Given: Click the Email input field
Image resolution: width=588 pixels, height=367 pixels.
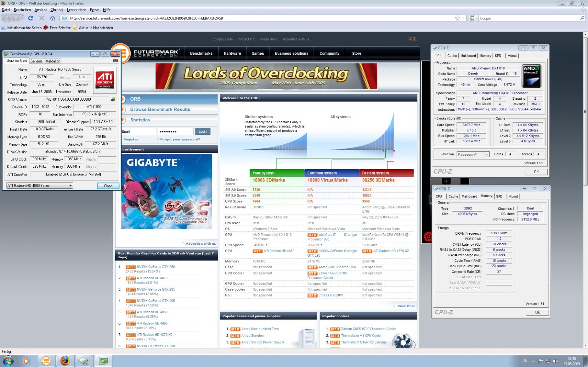Looking at the screenshot, I should tap(139, 131).
